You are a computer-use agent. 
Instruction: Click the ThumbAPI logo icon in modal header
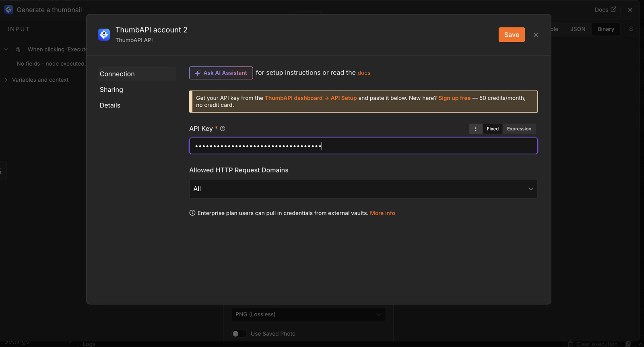[x=104, y=35]
